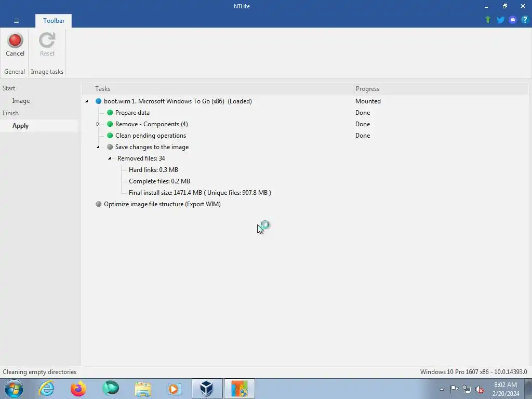
Task: Launch Firefox from the taskbar
Action: (78, 389)
